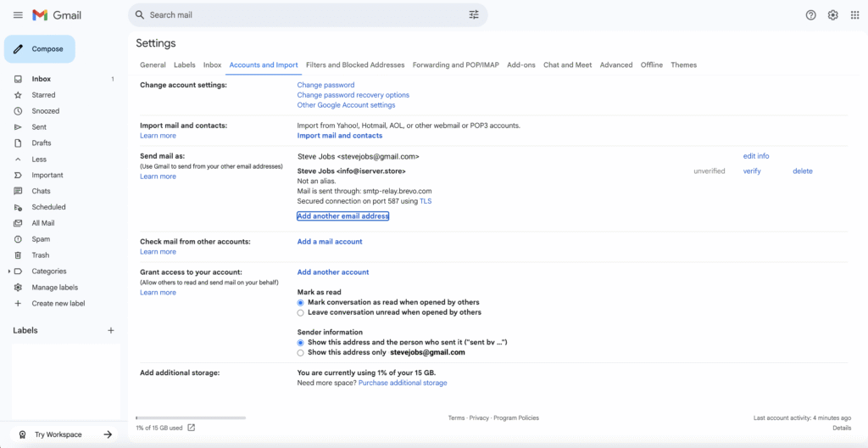
Task: Click the storage usage progress bar
Action: click(191, 417)
